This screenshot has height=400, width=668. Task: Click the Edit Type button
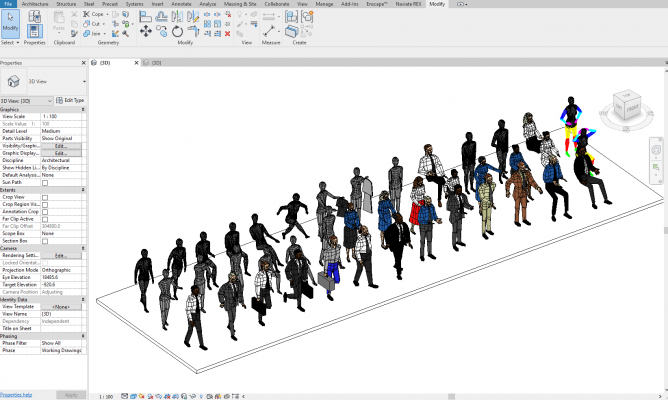click(70, 101)
